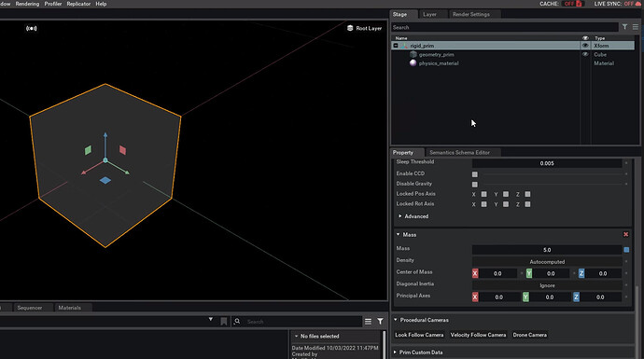Screen dimensions: 644x359
Task: Click the Diagonal Inertia Ignore field
Action: tap(547, 285)
